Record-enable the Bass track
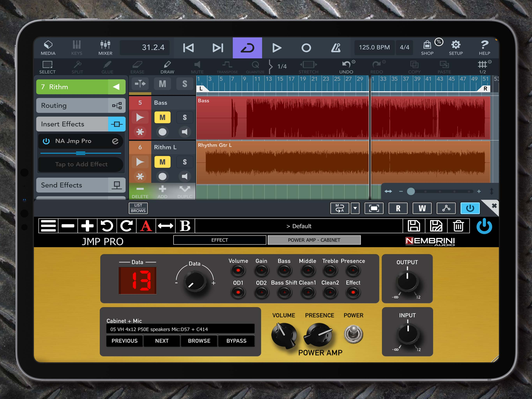Screen dimensions: 532x399 tap(162, 132)
